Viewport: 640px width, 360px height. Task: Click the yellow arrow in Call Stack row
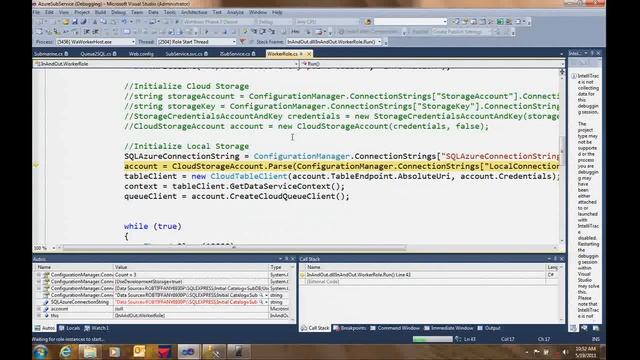pyautogui.click(x=302, y=275)
